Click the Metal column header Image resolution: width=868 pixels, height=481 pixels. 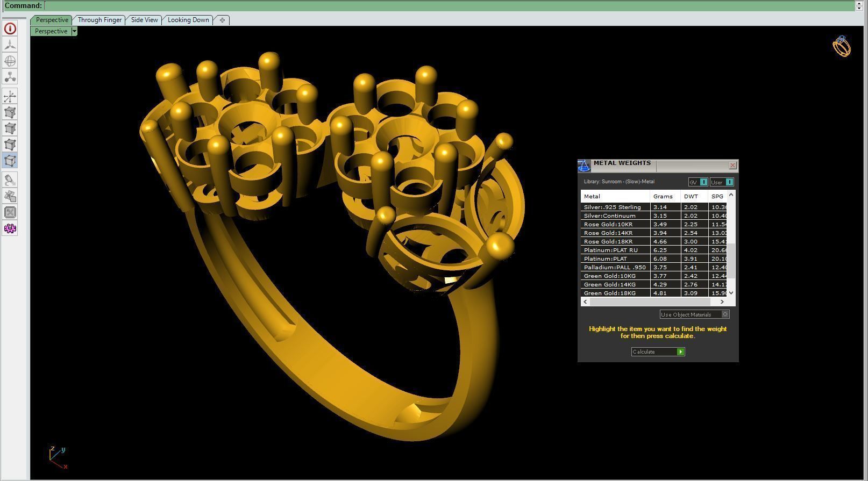click(x=615, y=196)
